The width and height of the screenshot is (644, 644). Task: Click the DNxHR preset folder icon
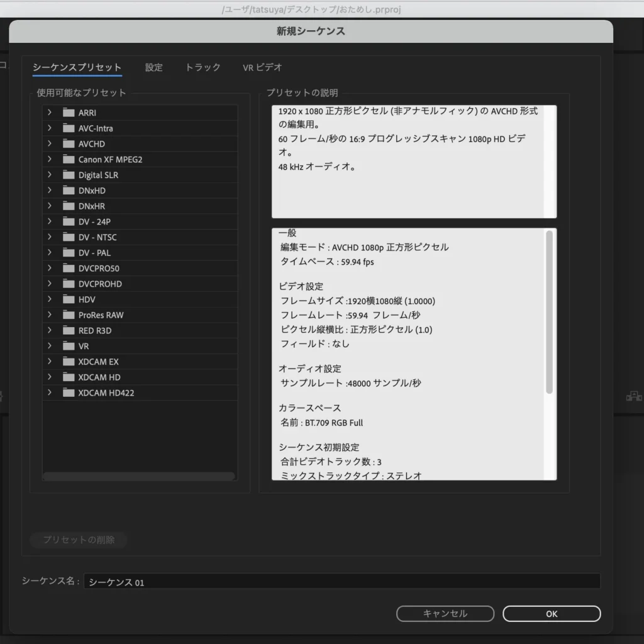69,206
